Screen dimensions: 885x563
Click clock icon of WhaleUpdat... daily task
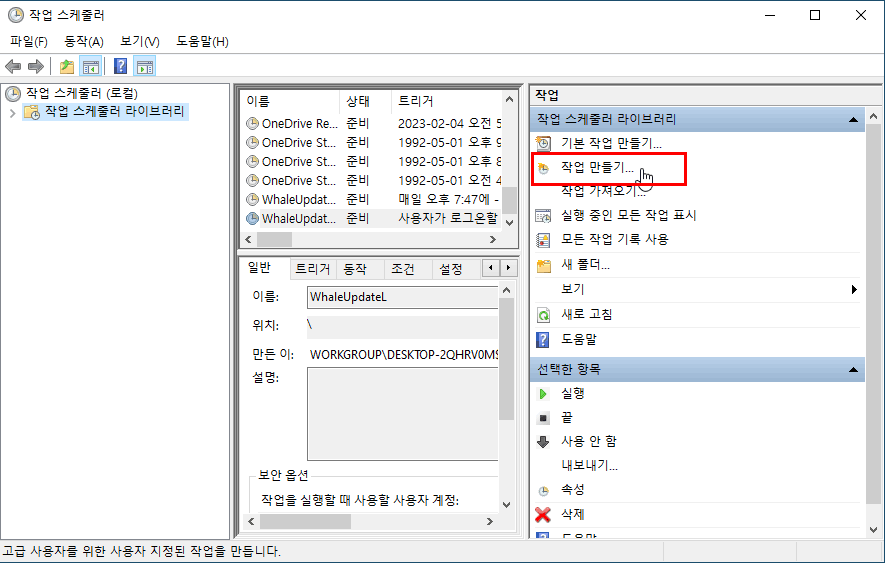click(x=253, y=199)
